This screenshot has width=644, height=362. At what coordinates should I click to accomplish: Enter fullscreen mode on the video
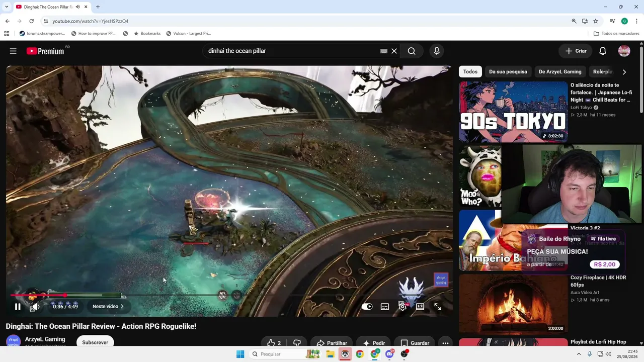click(x=438, y=307)
